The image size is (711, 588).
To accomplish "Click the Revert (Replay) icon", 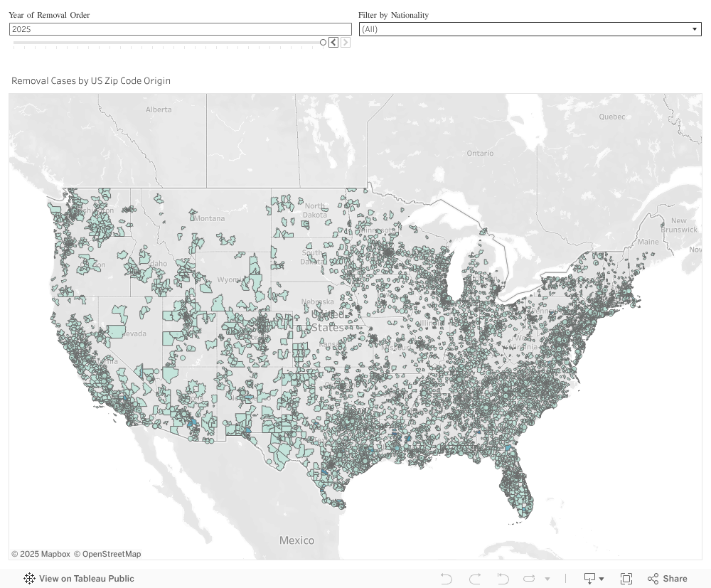I will pos(503,579).
